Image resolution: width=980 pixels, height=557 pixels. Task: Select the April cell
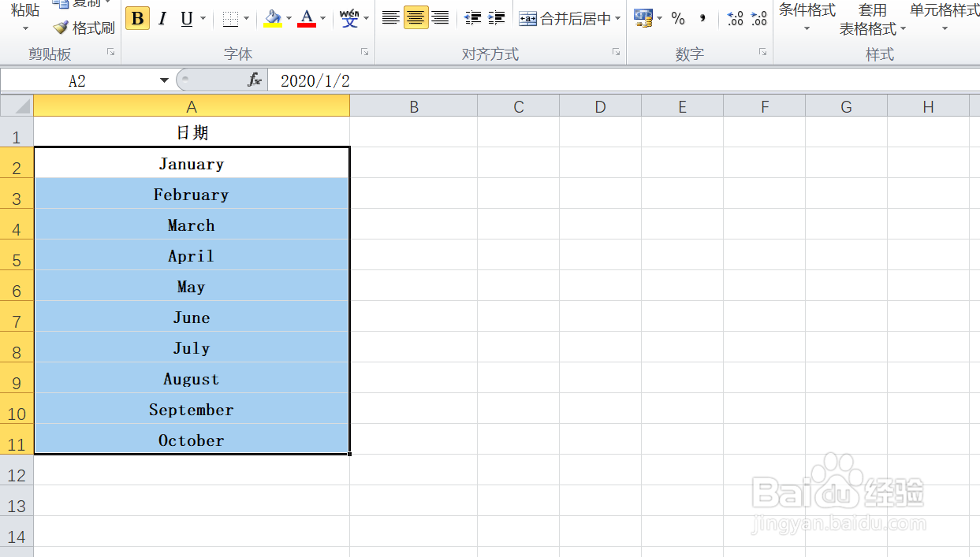click(x=192, y=255)
